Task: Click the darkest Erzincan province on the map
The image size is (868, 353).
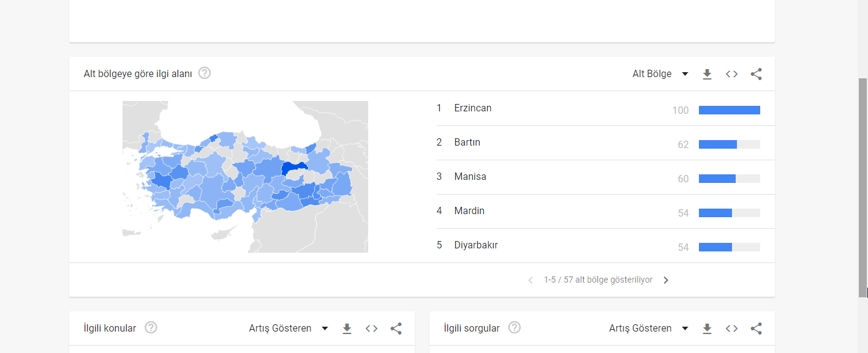Action: pyautogui.click(x=295, y=169)
